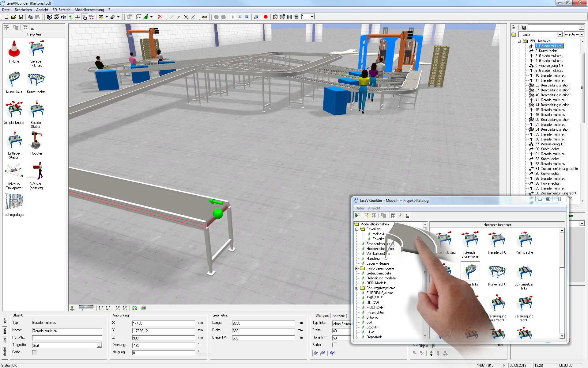588x368 pixels.
Task: Click the red X delete toolbar icon
Action: coord(160,17)
